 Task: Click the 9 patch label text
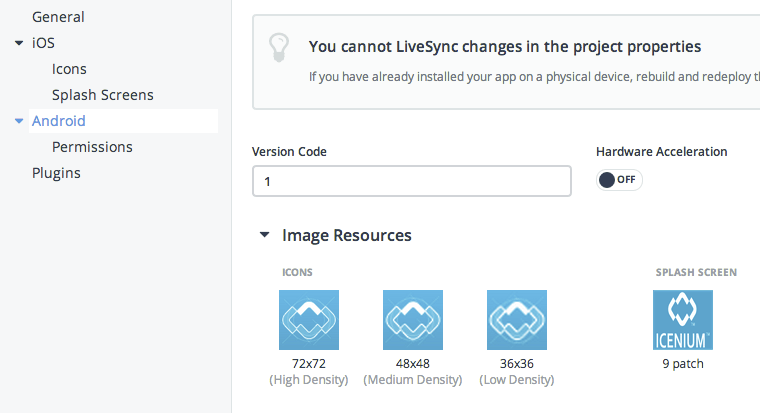pyautogui.click(x=683, y=364)
